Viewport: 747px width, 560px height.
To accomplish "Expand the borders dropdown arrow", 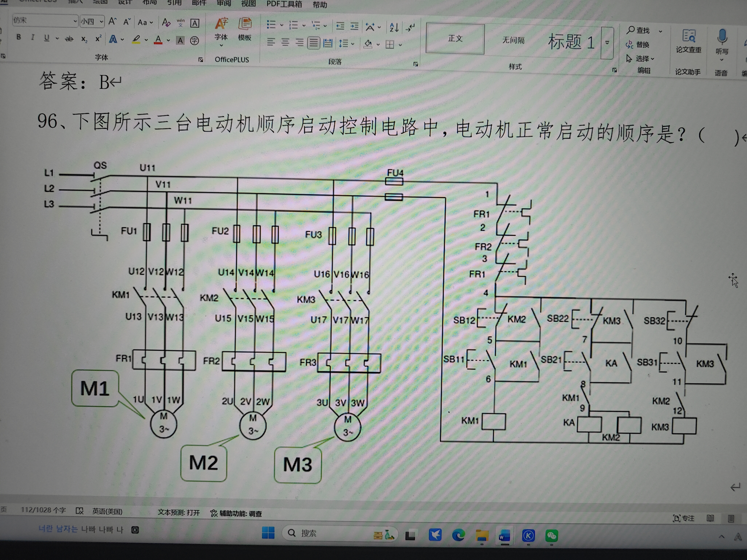I will [x=400, y=44].
